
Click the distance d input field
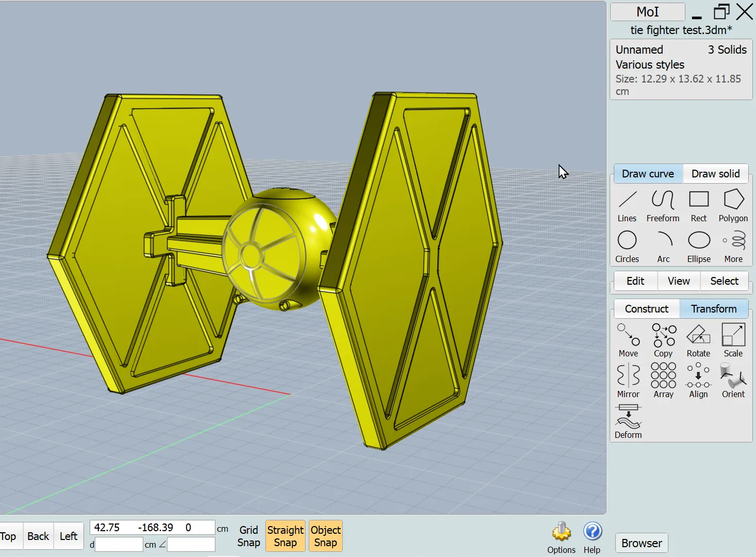coord(119,544)
